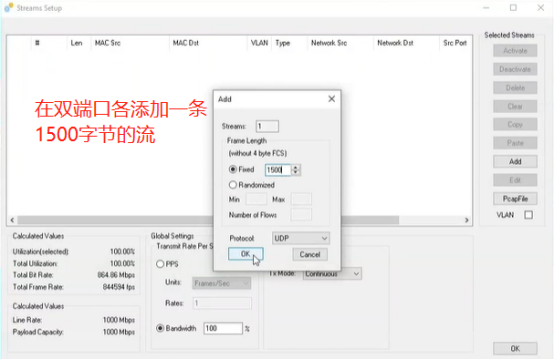
Task: Click the Network Src column header
Action: 329,43
